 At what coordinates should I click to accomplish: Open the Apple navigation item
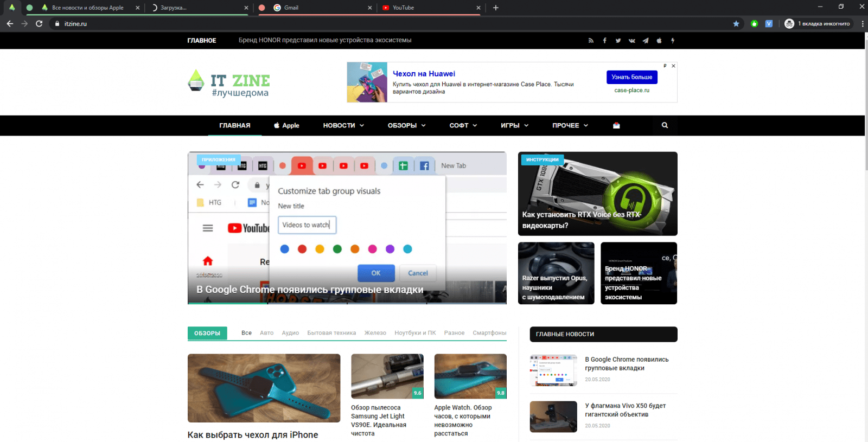tap(286, 125)
